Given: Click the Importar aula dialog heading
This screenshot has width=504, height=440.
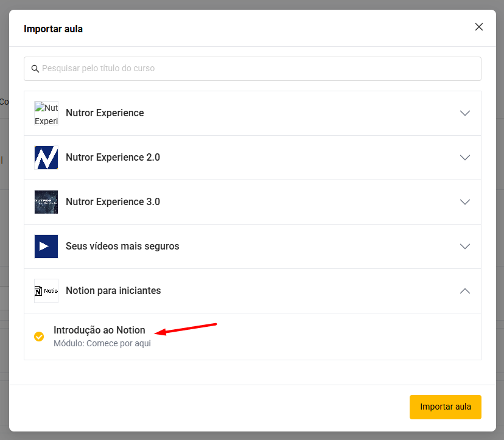Looking at the screenshot, I should click(x=53, y=29).
